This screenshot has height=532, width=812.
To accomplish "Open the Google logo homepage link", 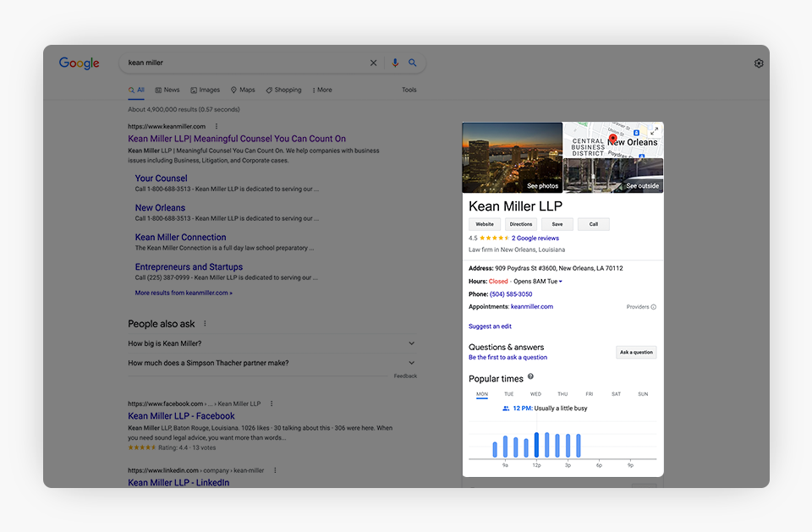I will point(80,63).
